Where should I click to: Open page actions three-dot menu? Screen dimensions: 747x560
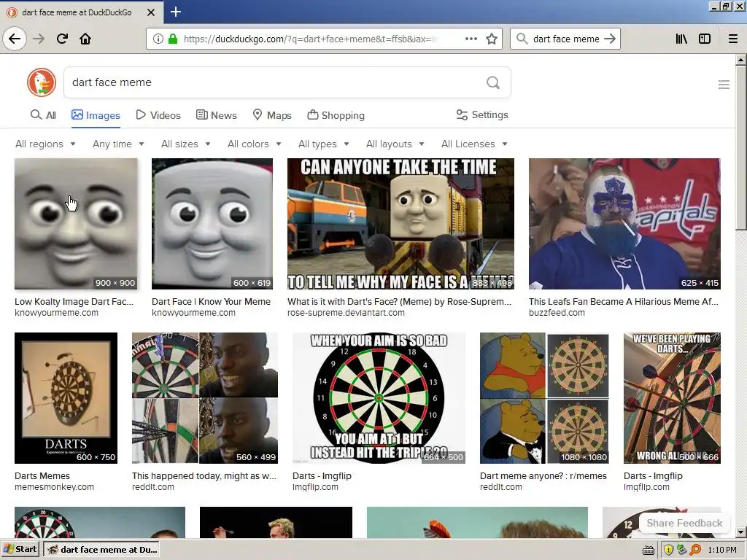(471, 39)
